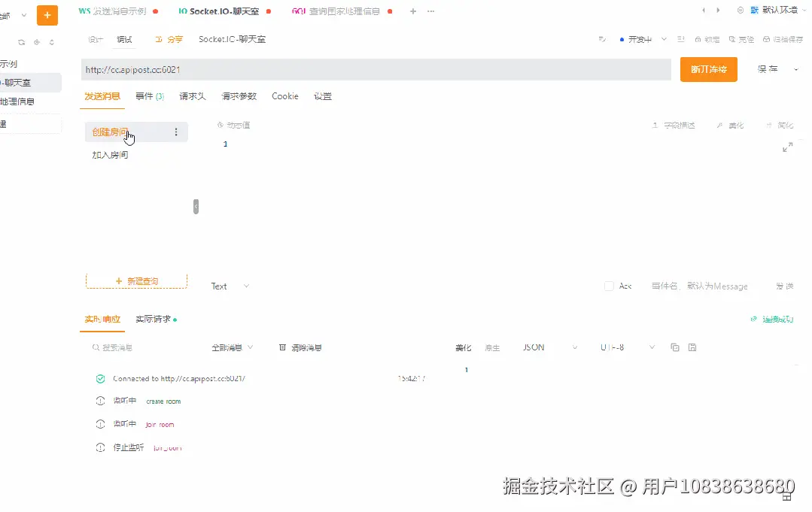The width and height of the screenshot is (812, 512).
Task: Click the event name input 默认为Message
Action: tap(700, 286)
